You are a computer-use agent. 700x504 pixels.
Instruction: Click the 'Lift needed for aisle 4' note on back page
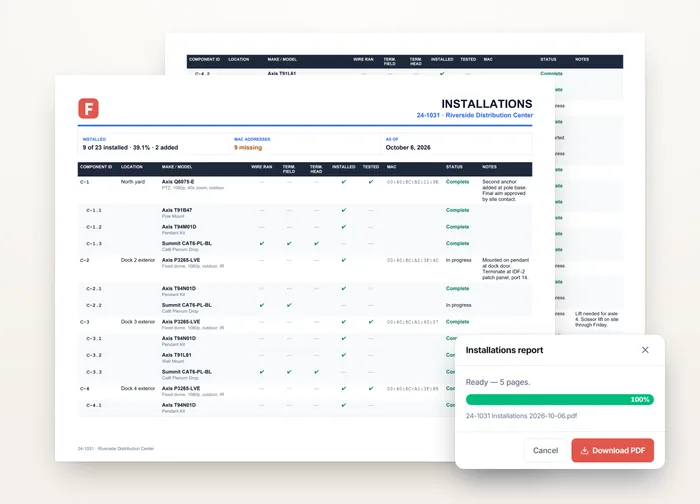point(597,319)
